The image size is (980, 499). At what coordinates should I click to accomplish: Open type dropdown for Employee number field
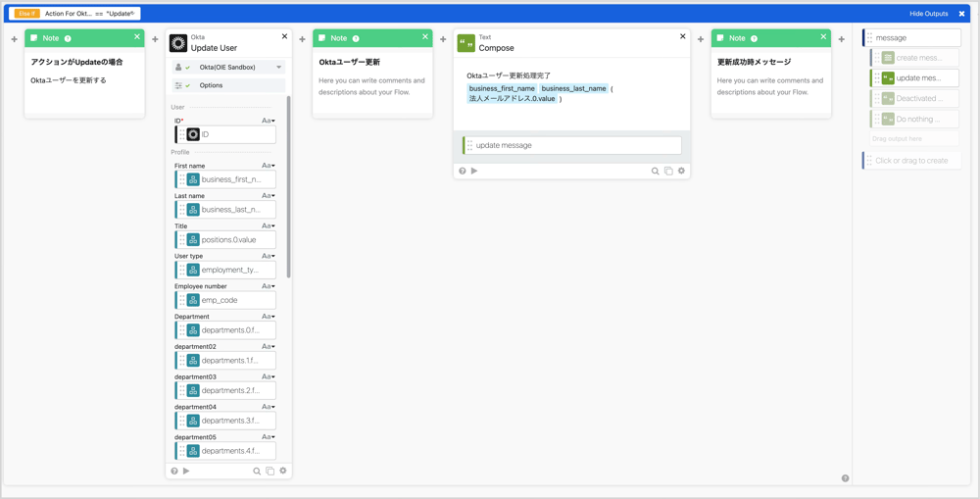[x=268, y=286]
